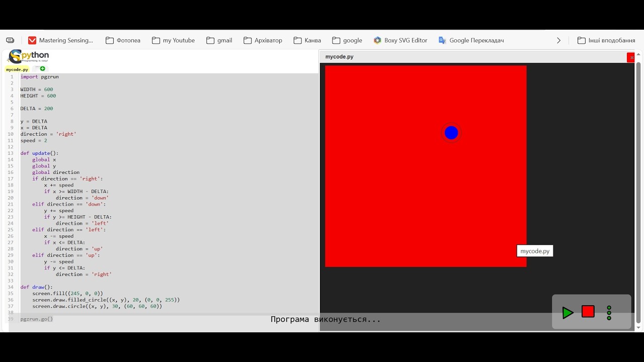644x362 pixels.
Task: Open the google bookmark folder
Action: (x=347, y=40)
